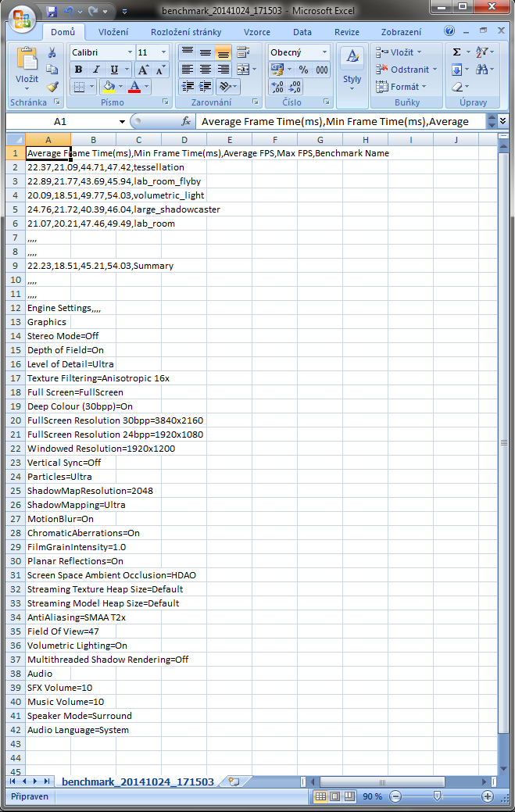This screenshot has width=515, height=812.
Task: Open the Calibri font name dropdown
Action: [127, 52]
